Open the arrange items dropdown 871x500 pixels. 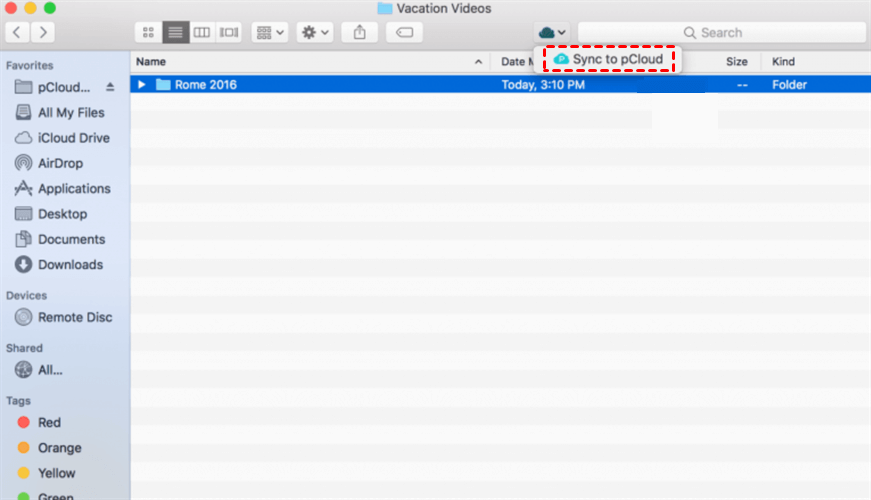click(x=270, y=33)
